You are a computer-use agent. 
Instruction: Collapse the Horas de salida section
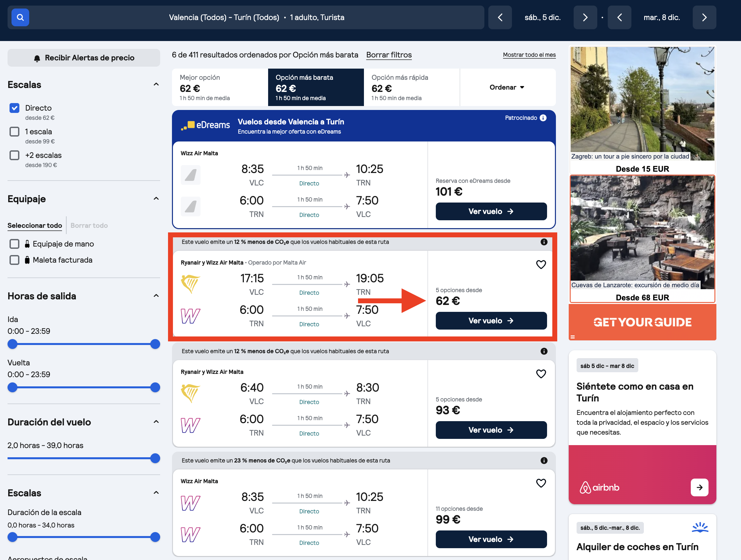156,296
